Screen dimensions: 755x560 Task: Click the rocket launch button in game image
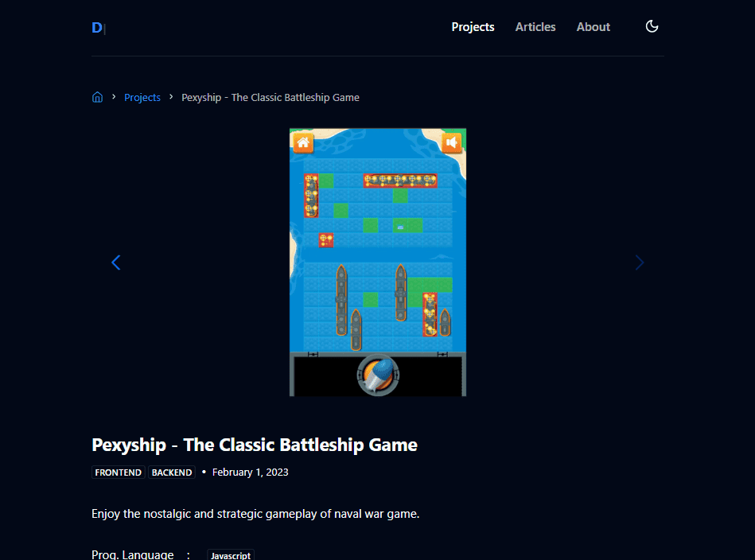coord(377,375)
